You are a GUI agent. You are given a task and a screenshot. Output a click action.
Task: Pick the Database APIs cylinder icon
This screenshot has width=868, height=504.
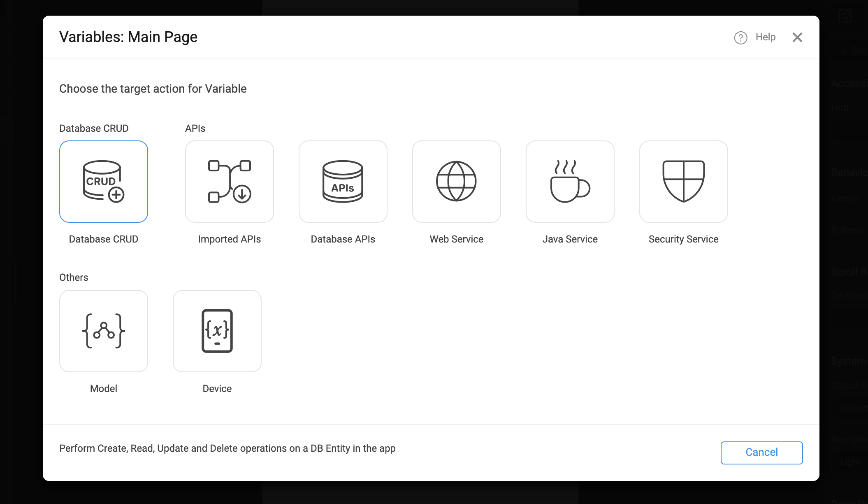(343, 182)
